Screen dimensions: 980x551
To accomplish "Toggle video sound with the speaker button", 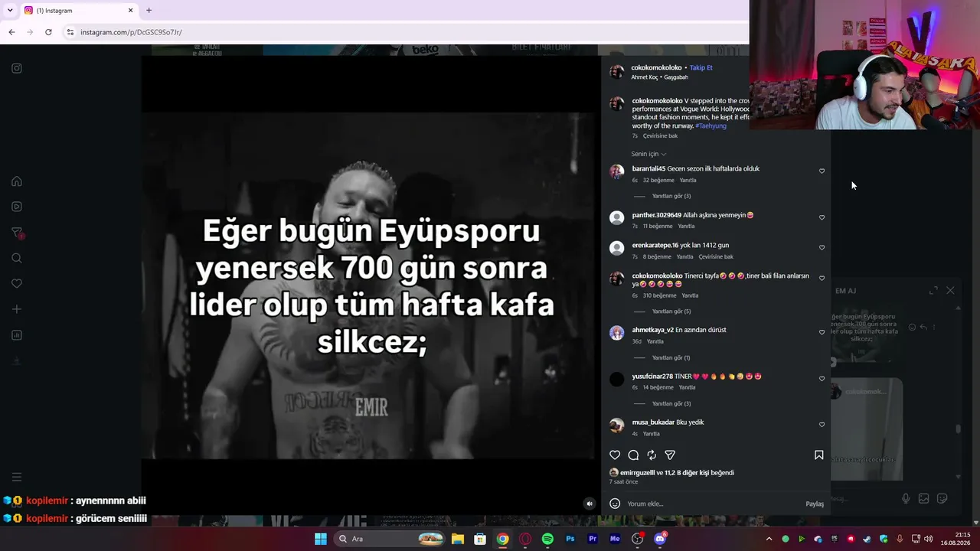I will click(590, 504).
